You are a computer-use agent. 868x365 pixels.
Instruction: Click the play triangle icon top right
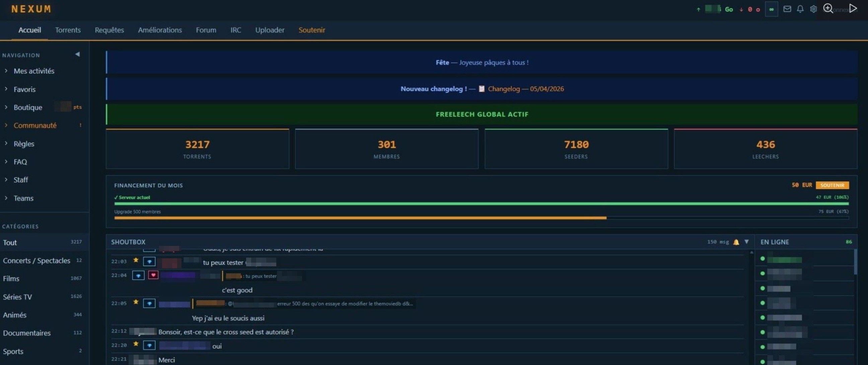(x=853, y=8)
